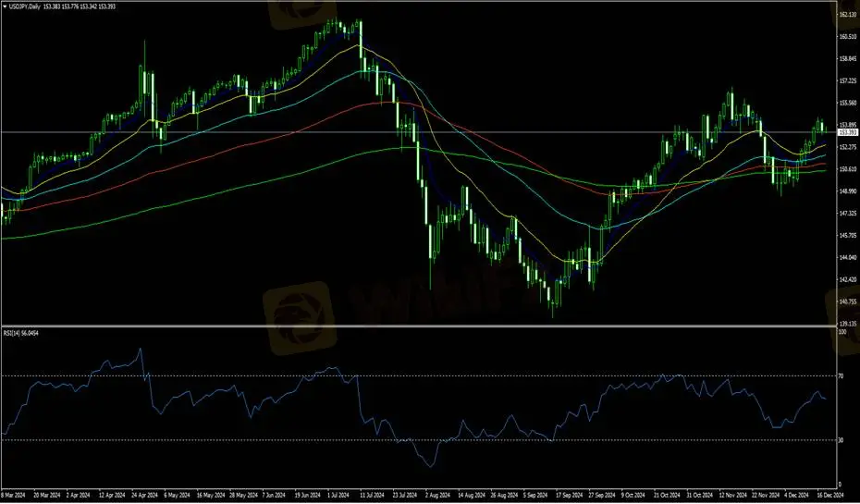Select the USDJPY,Daily chart title text
This screenshot has height=504, width=860.
[x=24, y=6]
